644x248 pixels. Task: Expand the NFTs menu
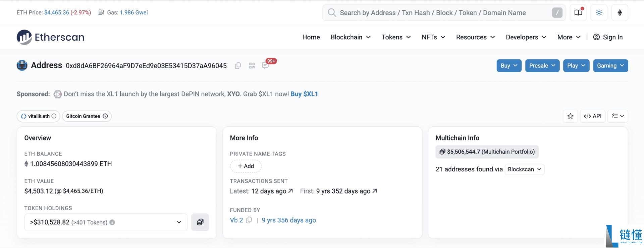[433, 37]
